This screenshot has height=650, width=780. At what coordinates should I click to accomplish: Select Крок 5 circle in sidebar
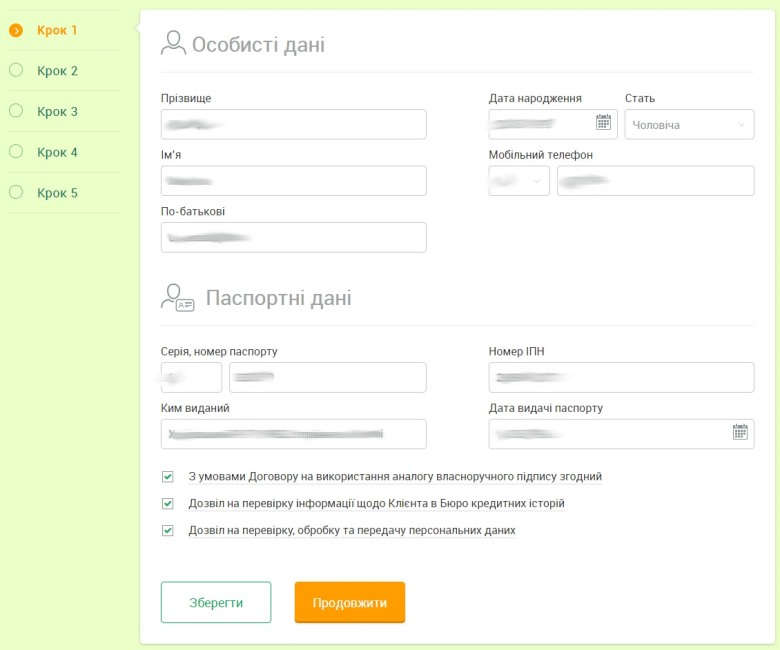tap(16, 192)
